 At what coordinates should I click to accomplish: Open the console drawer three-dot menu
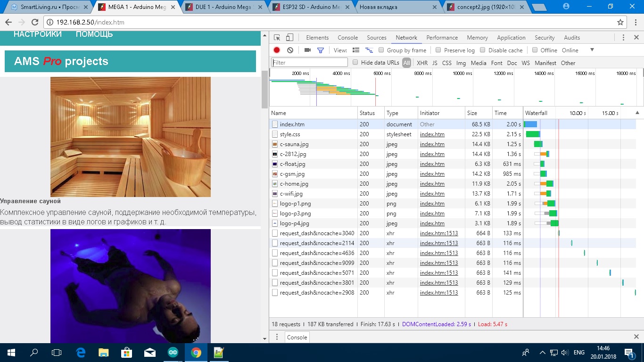(x=277, y=337)
